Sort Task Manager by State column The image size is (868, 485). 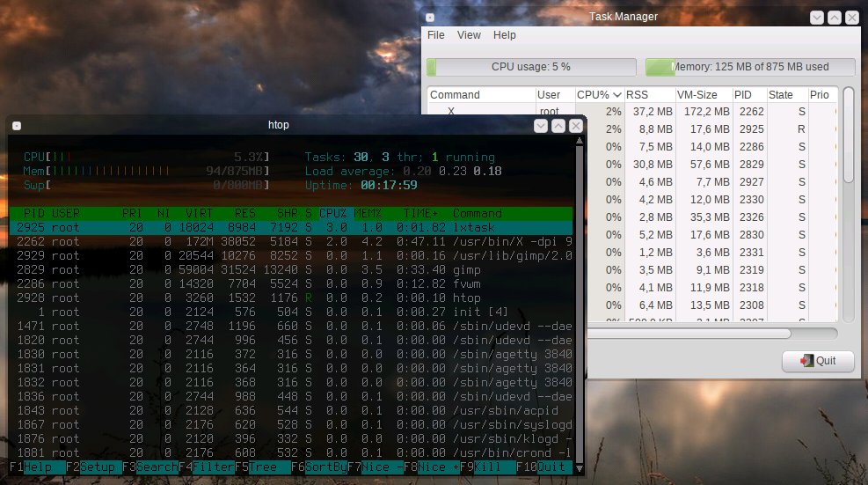[x=786, y=95]
